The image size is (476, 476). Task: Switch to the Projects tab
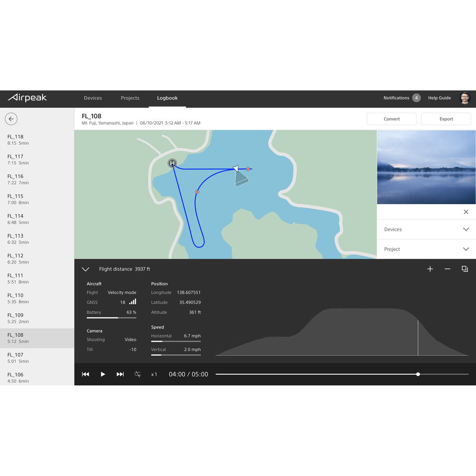click(130, 98)
